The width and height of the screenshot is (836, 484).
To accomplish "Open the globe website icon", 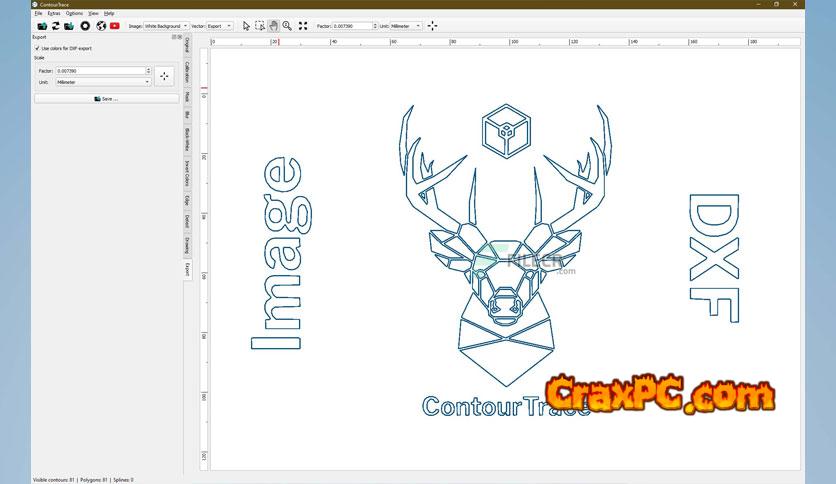I will [x=101, y=26].
